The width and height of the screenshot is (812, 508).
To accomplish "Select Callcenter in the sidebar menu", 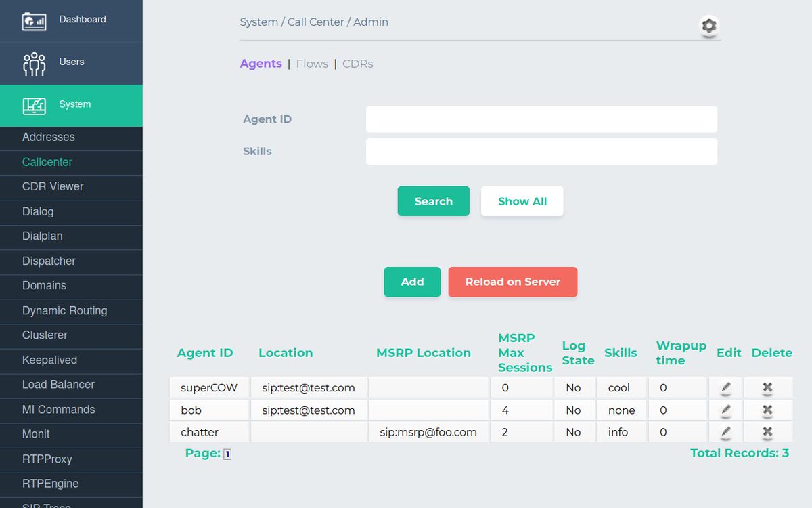I will point(47,162).
